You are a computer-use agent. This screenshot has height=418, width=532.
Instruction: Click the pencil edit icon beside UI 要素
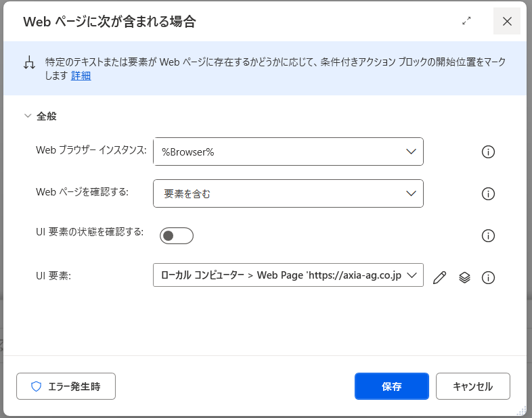pos(439,277)
